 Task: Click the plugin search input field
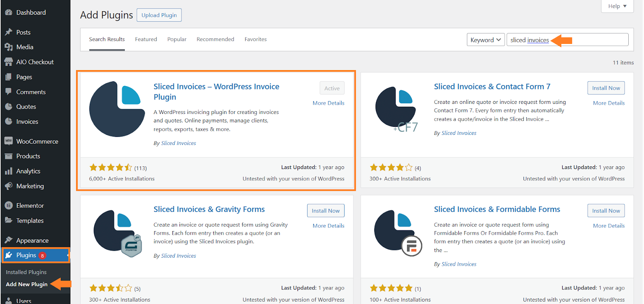(x=568, y=39)
